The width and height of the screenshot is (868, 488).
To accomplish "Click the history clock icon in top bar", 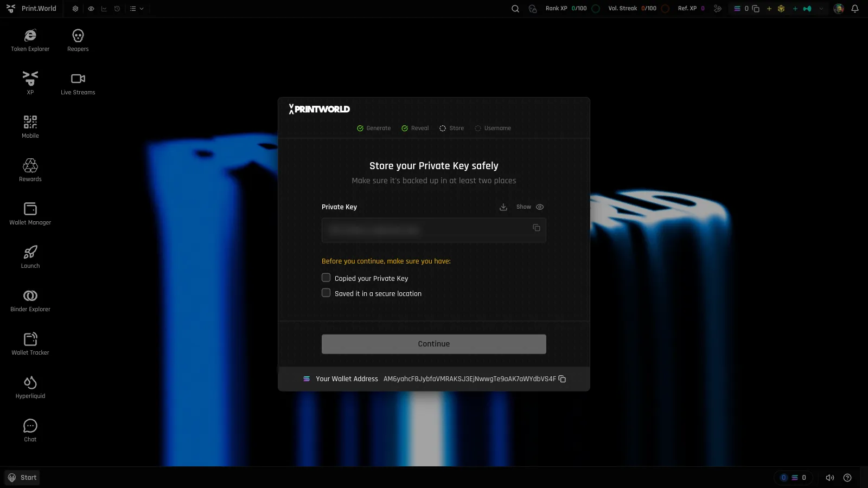I will pos(117,9).
